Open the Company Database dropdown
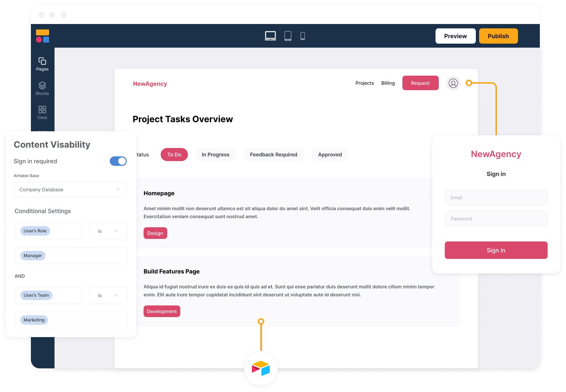Screen dimensions: 566x392 (70, 189)
